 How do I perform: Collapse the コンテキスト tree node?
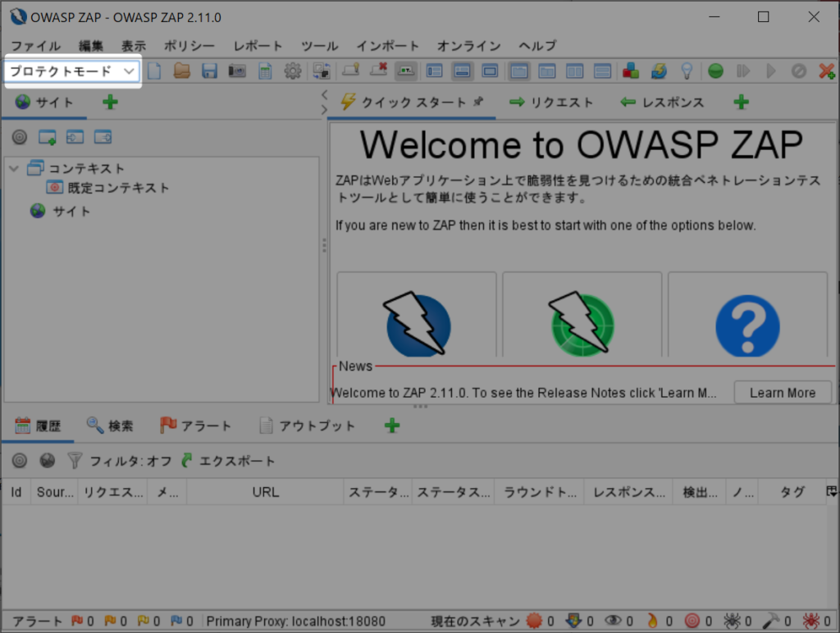14,168
